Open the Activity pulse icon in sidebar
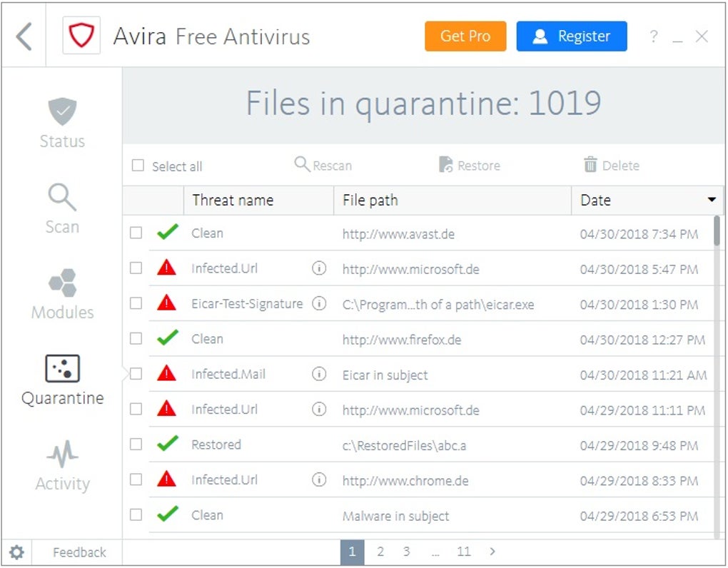This screenshot has width=728, height=568. pos(62,454)
